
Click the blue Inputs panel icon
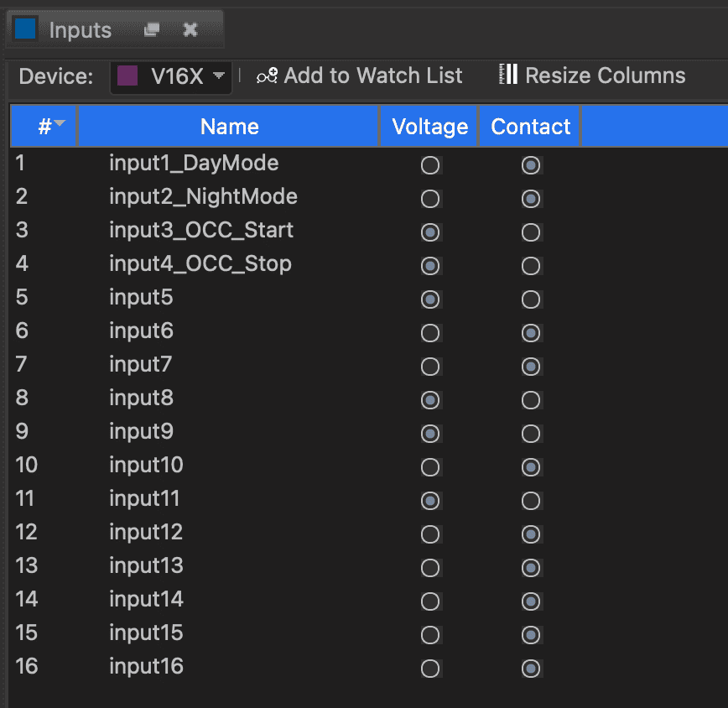25,29
